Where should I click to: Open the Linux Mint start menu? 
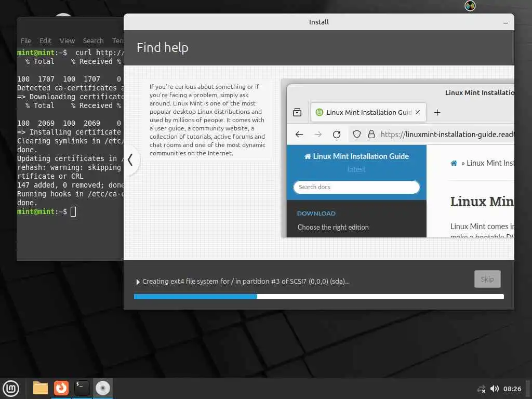click(11, 388)
